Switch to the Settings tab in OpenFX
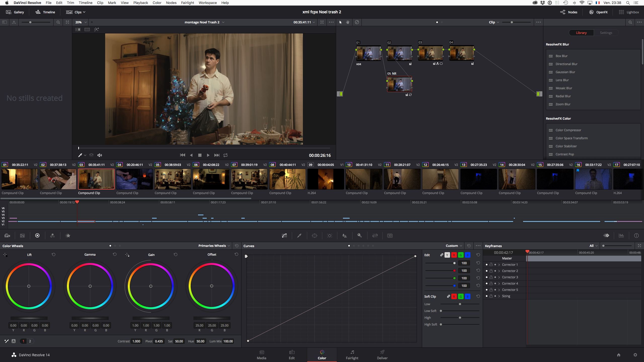The image size is (644, 362). [606, 33]
